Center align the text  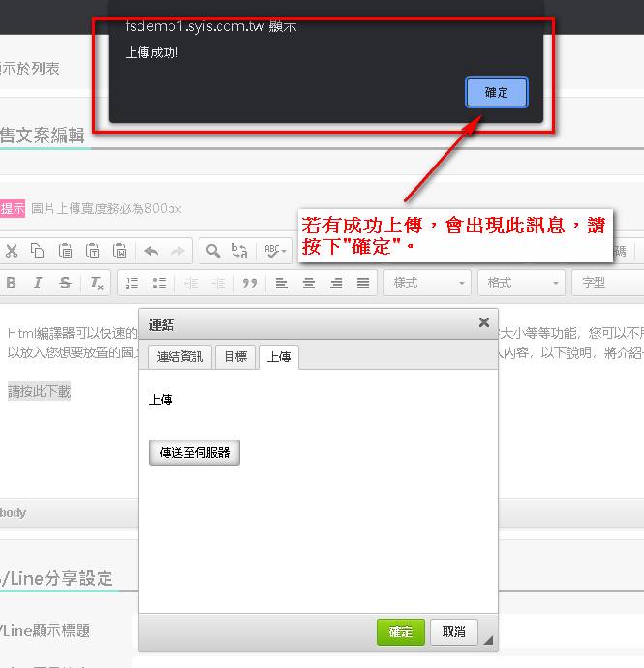coord(309,283)
